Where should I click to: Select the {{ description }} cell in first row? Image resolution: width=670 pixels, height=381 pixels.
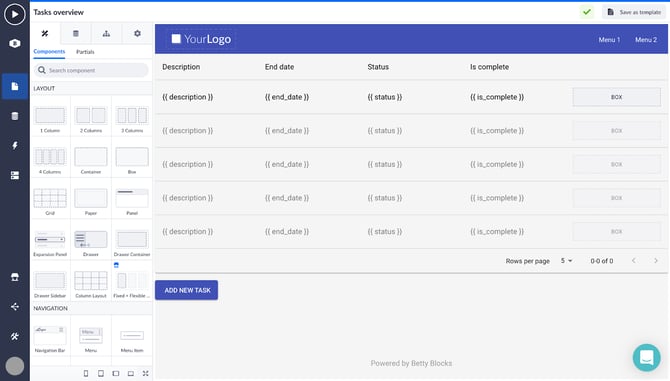tap(188, 97)
